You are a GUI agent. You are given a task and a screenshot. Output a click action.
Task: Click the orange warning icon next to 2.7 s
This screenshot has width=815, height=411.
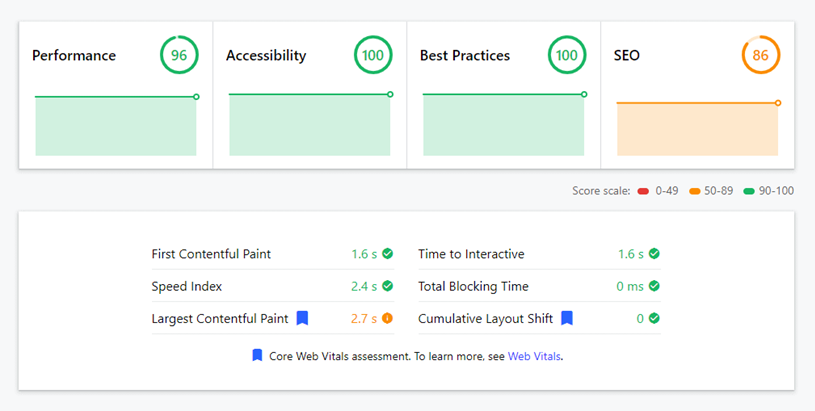coord(387,318)
